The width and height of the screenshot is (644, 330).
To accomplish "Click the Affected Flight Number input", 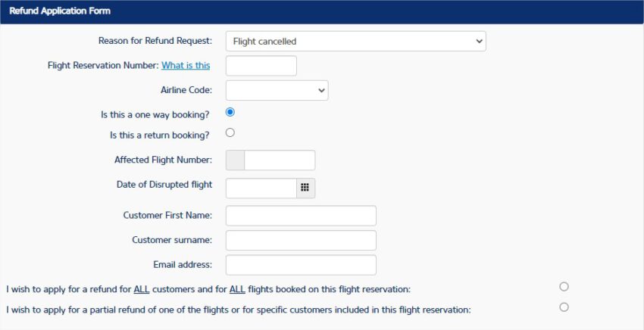I will [280, 160].
